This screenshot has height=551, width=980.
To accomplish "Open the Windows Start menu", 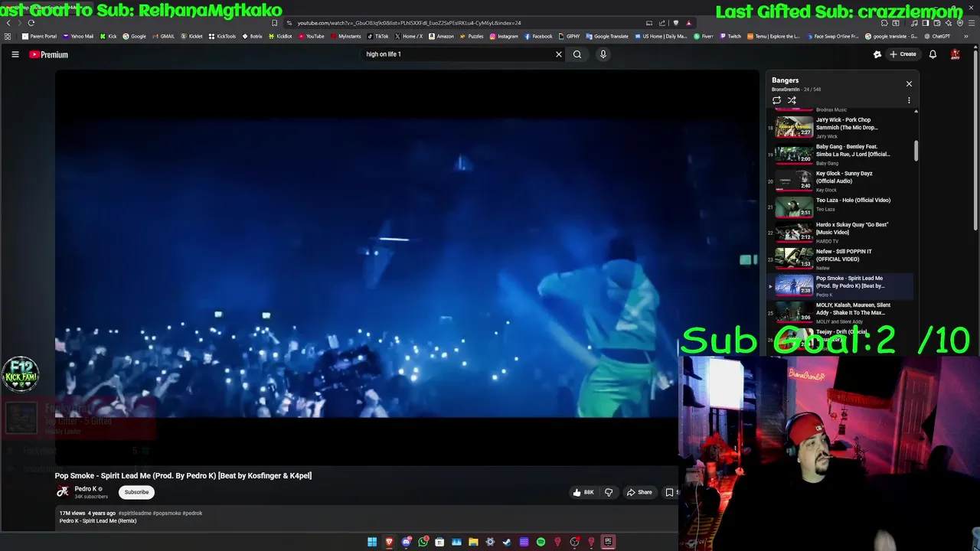I will tap(372, 542).
